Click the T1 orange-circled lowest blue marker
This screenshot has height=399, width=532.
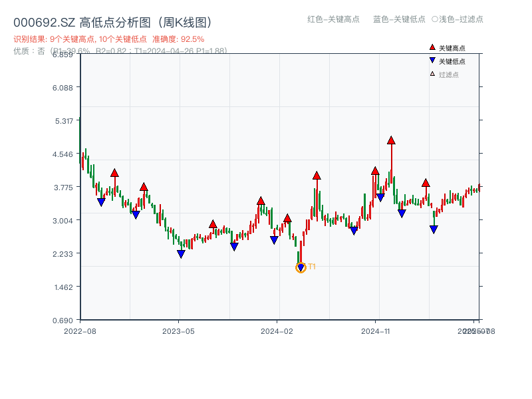point(301,268)
